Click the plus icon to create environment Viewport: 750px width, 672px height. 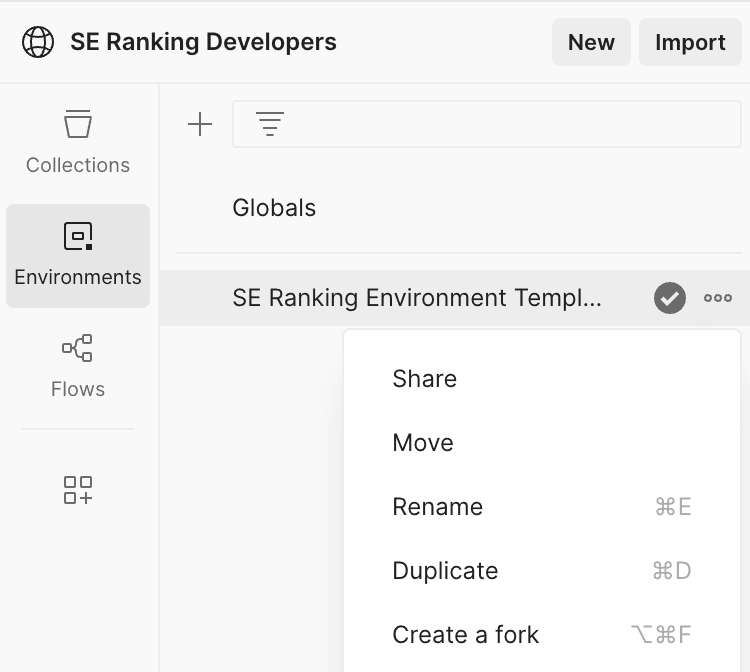click(200, 124)
